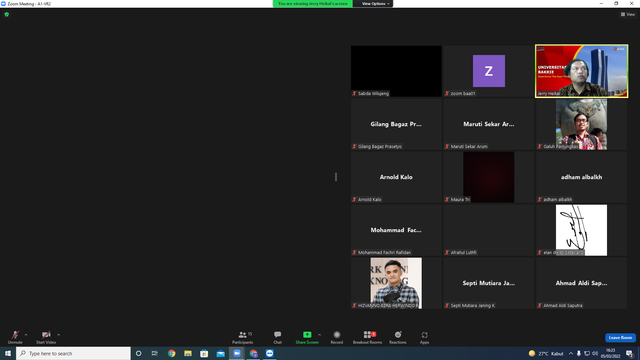Open first Google Chrome taskbar icon
The image size is (640, 360).
pyautogui.click(x=171, y=353)
